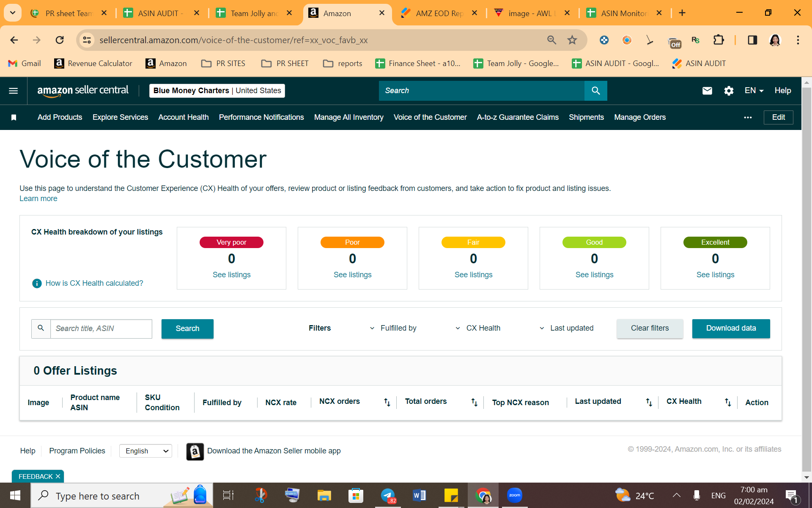
Task: Open Account Health in navigation bar
Action: point(184,117)
